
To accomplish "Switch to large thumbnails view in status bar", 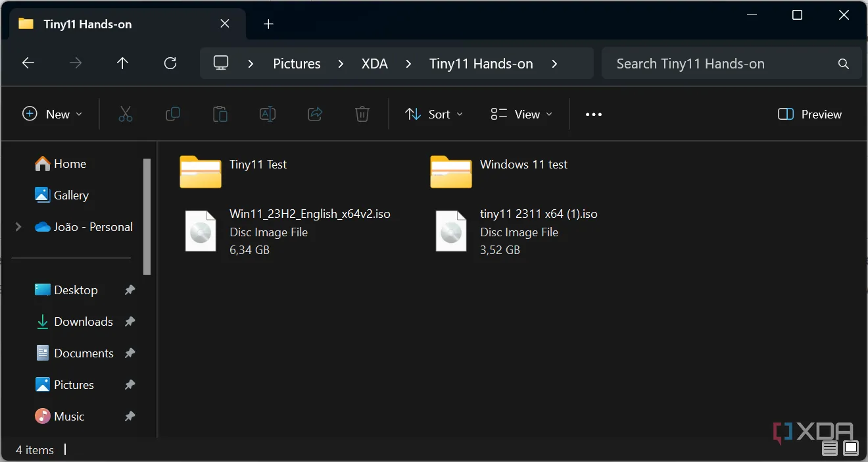I will pos(851,449).
